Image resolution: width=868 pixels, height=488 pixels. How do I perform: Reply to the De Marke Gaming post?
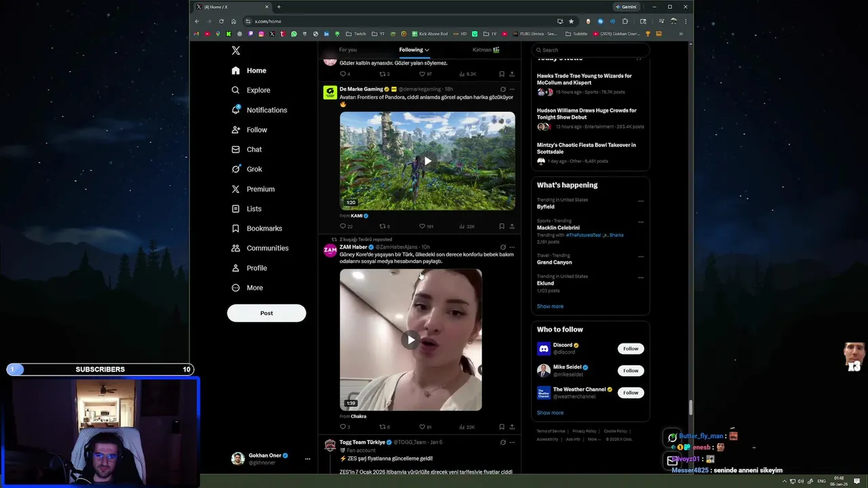tap(343, 226)
